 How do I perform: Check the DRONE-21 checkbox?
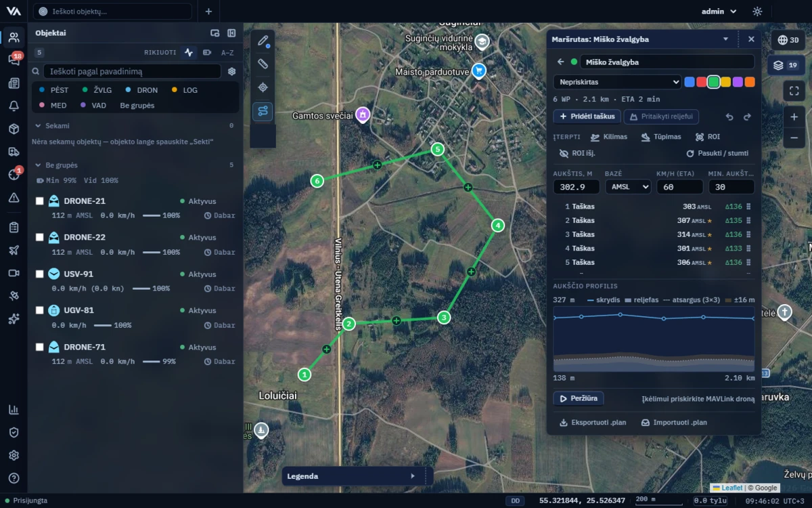click(40, 201)
